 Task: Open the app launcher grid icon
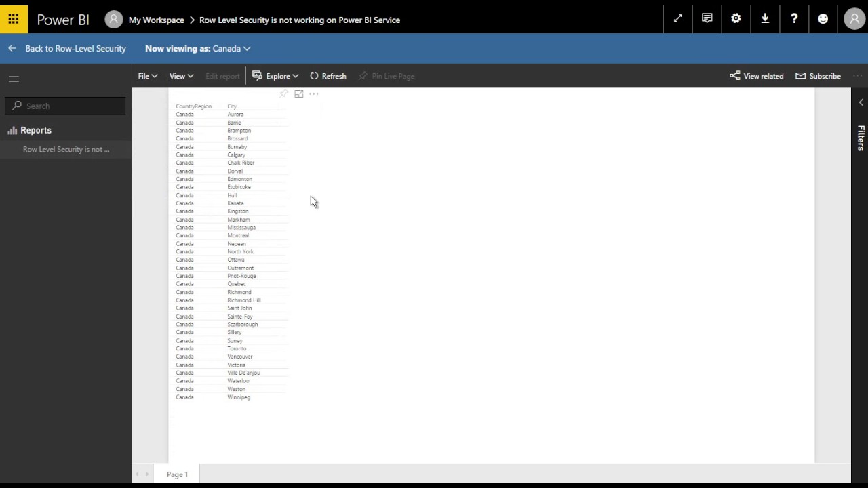(x=14, y=19)
